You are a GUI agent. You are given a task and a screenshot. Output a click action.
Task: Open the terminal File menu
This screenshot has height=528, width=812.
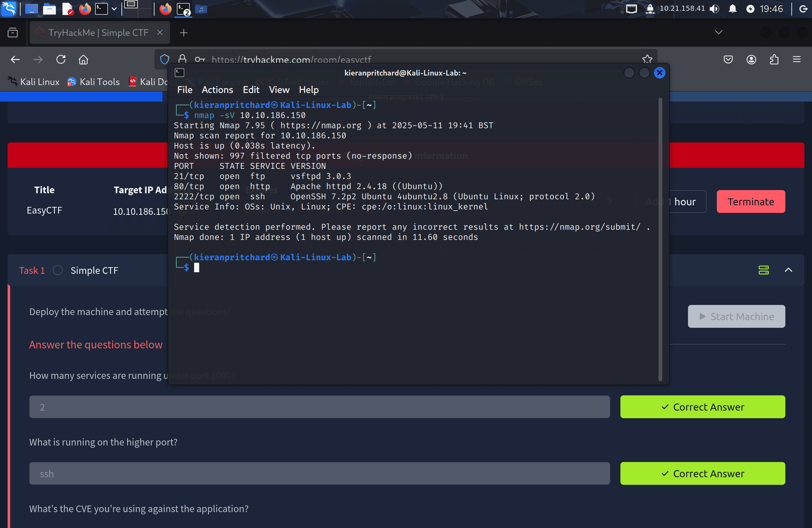pos(185,90)
